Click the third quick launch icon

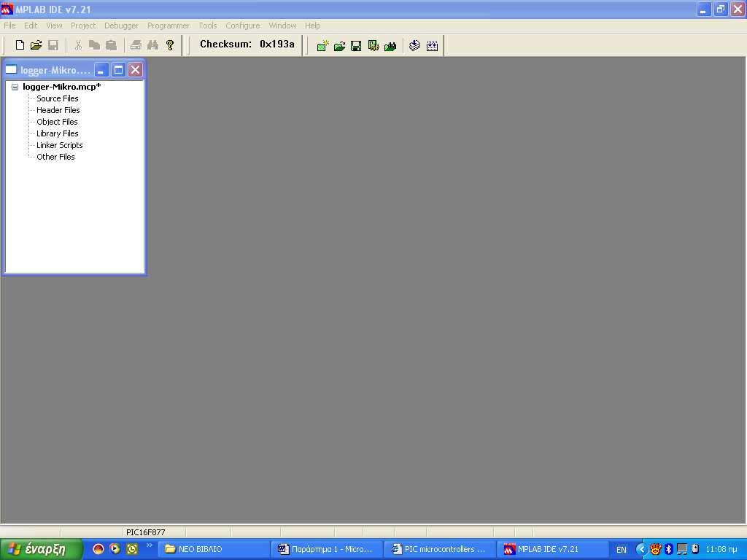(132, 549)
